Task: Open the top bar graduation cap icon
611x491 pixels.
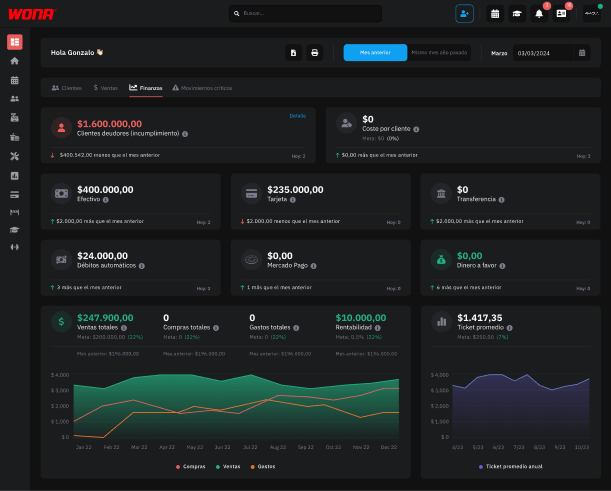Action: pos(517,14)
